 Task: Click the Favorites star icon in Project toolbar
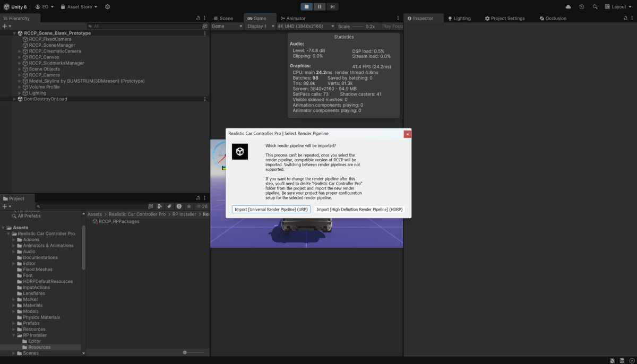[188, 206]
